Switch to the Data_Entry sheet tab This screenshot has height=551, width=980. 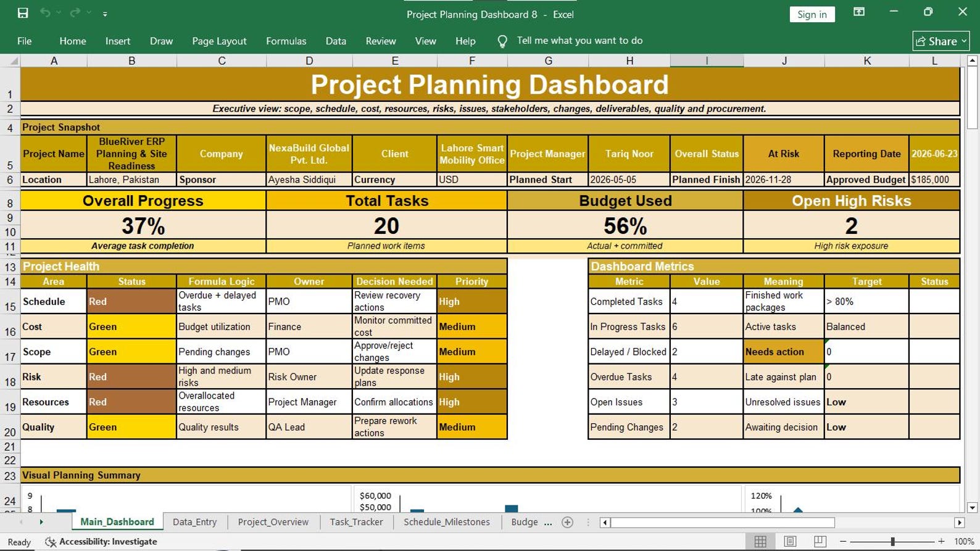[194, 522]
